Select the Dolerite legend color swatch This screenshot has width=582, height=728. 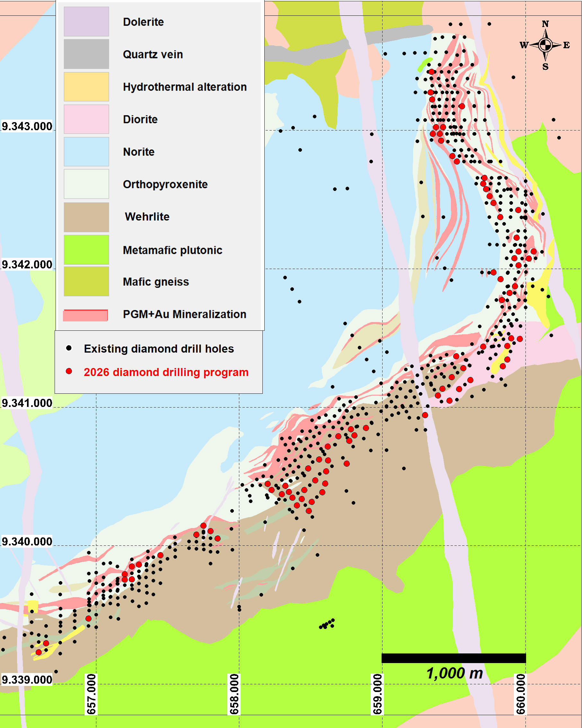(86, 22)
